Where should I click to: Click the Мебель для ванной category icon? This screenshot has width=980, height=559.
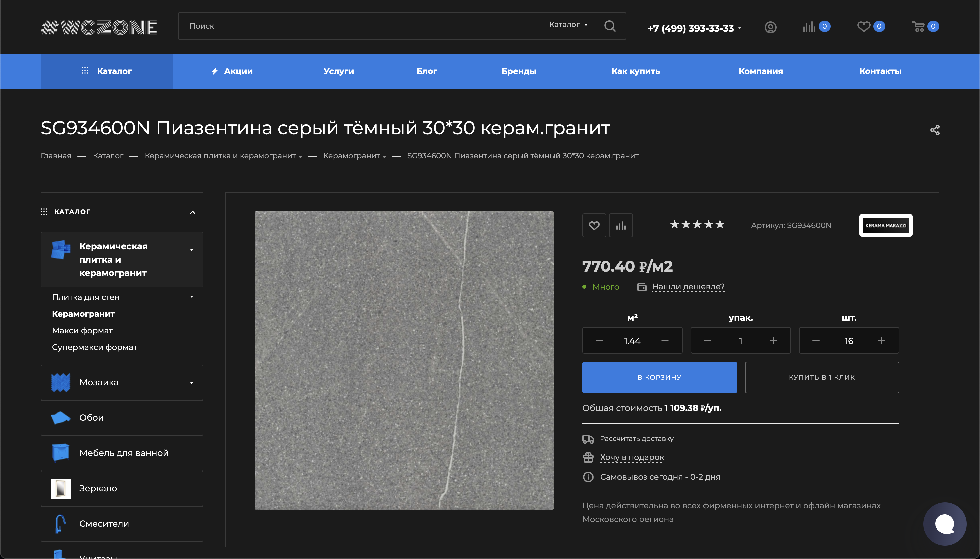[x=61, y=453]
